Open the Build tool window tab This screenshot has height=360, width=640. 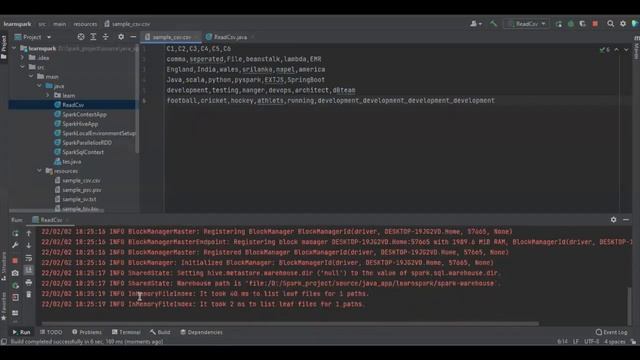(160, 332)
